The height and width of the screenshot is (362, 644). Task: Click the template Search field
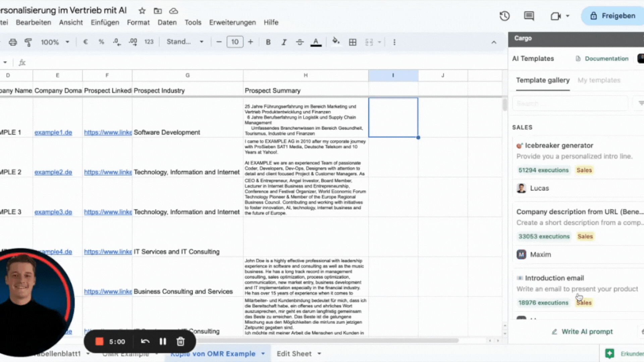pos(570,103)
